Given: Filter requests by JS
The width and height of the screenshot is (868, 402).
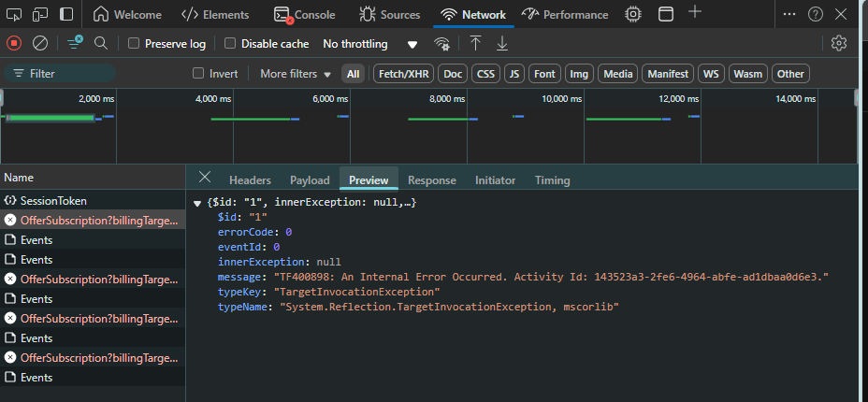Looking at the screenshot, I should tap(514, 74).
